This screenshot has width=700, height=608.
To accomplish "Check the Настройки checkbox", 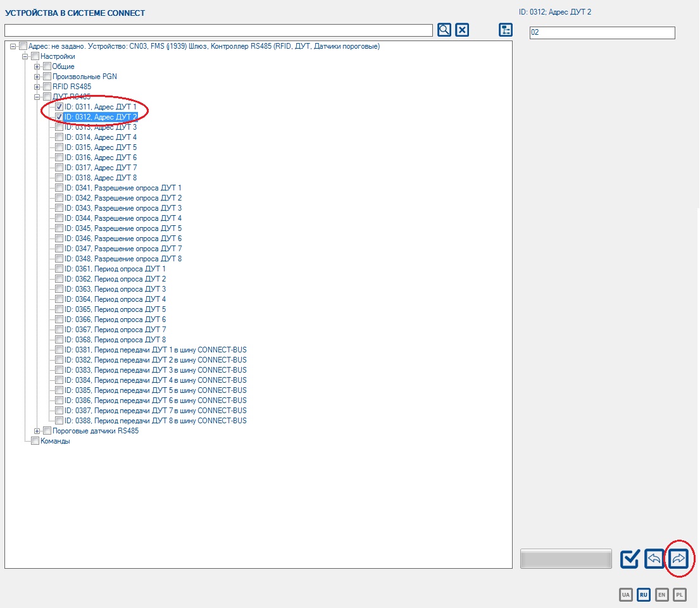I will click(x=35, y=56).
